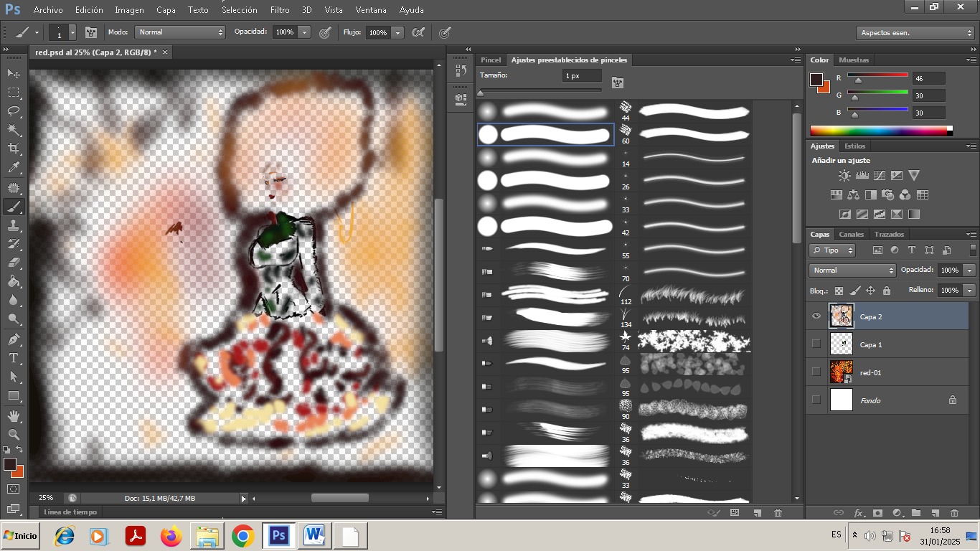The height and width of the screenshot is (551, 980).
Task: Select the Pen tool
Action: (14, 339)
